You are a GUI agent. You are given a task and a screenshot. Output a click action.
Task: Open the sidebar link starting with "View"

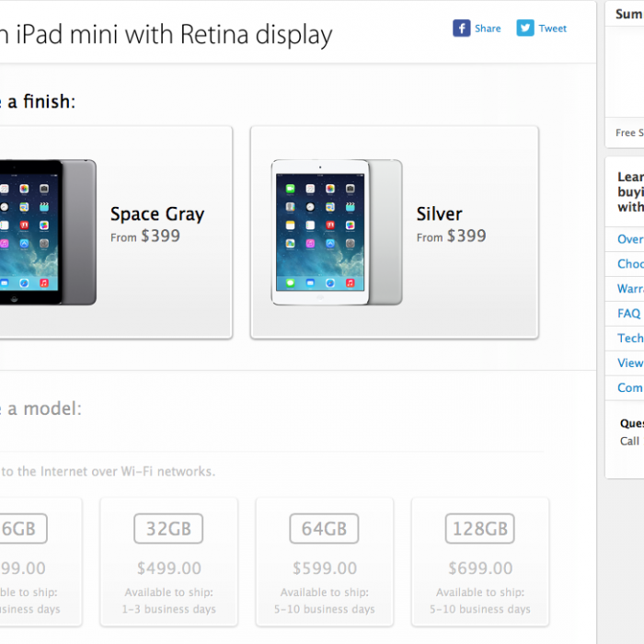tap(629, 363)
